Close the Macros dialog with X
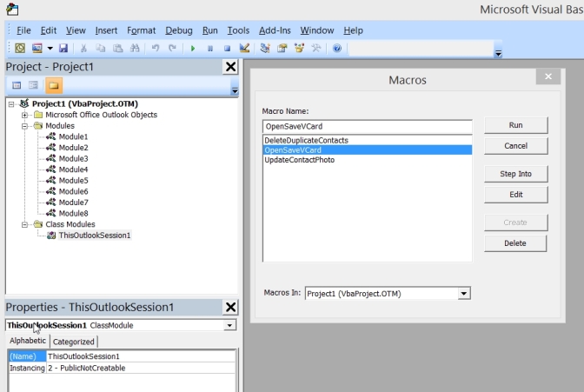The height and width of the screenshot is (392, 584). pos(548,76)
